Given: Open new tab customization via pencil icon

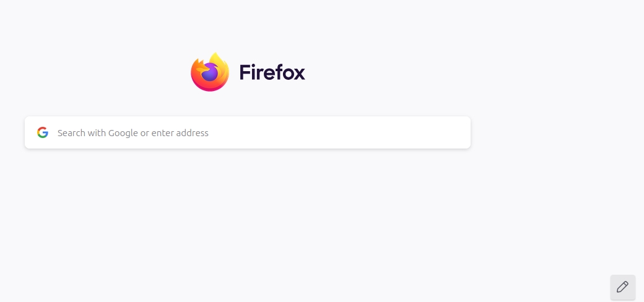Looking at the screenshot, I should (x=623, y=287).
